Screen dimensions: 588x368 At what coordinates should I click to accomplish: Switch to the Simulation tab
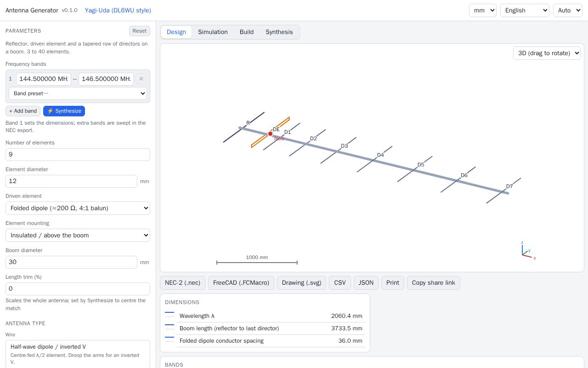tap(213, 32)
